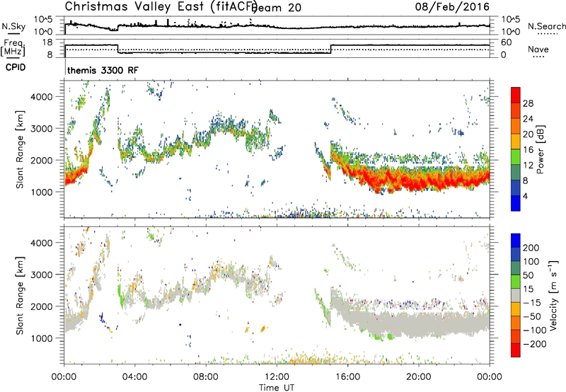Pick the bright green Velocity segment between 15 and 50

tap(516, 282)
